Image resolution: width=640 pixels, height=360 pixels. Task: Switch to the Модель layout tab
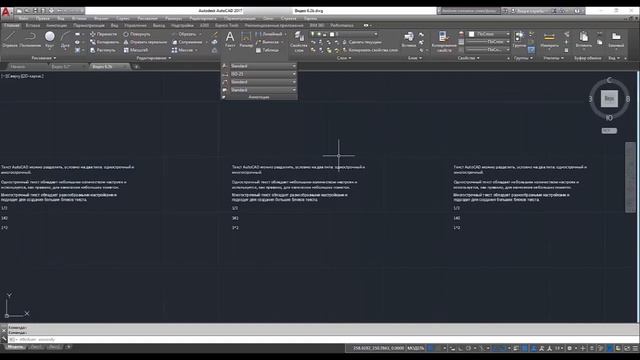coord(16,347)
